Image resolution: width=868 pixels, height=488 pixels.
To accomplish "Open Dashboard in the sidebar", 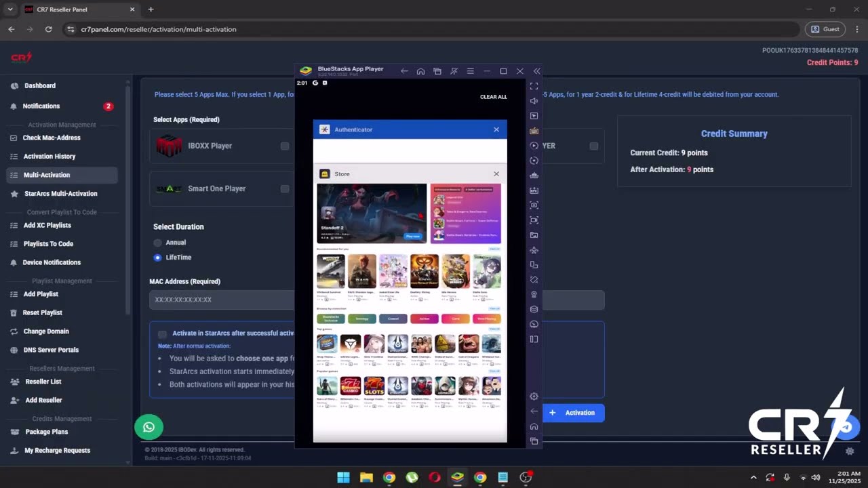I will [x=40, y=85].
